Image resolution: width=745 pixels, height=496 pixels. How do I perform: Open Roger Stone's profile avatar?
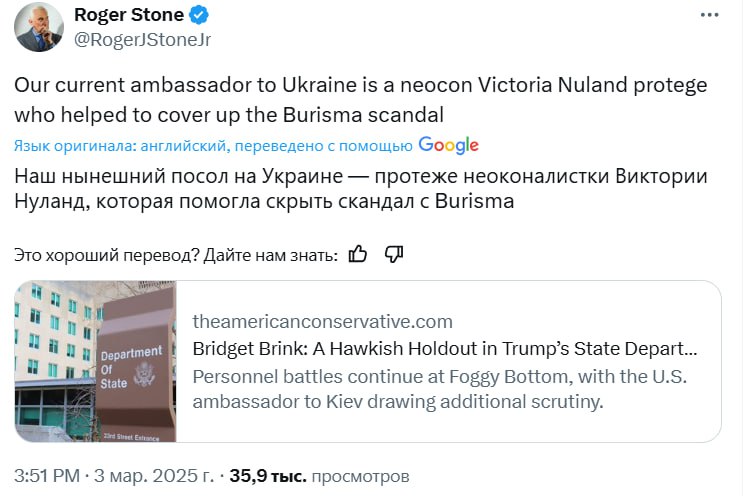click(39, 27)
